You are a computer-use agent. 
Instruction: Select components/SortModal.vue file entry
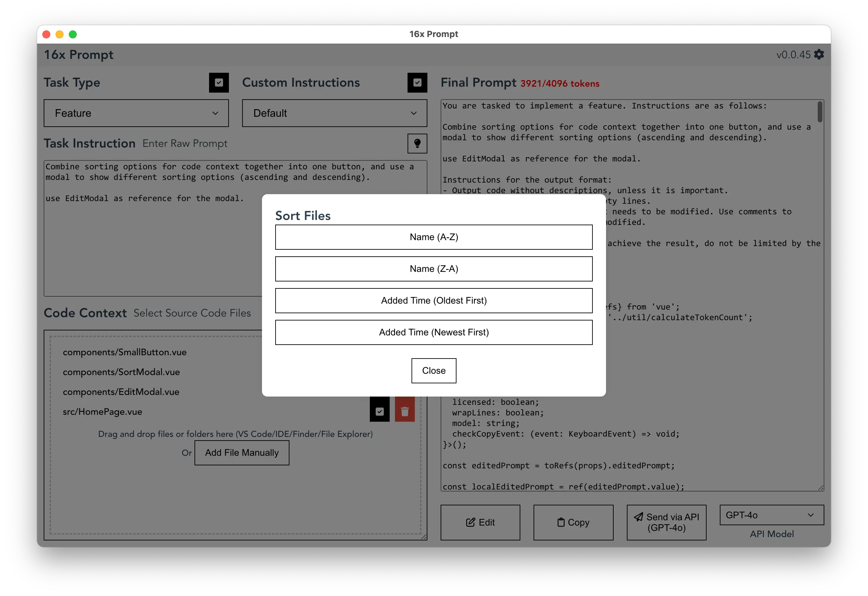tap(121, 372)
